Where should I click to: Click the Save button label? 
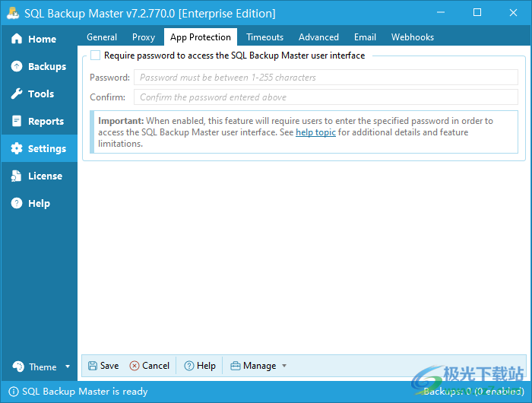(109, 366)
